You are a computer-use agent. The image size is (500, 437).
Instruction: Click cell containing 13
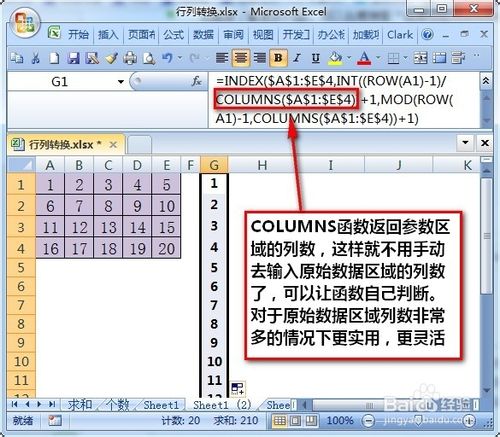point(108,227)
